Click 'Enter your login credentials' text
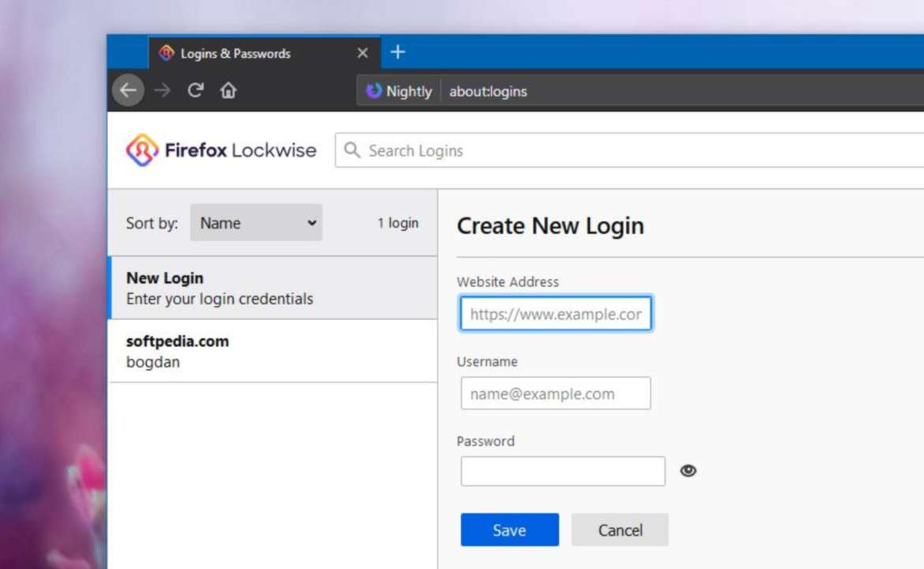This screenshot has height=569, width=924. 220,299
